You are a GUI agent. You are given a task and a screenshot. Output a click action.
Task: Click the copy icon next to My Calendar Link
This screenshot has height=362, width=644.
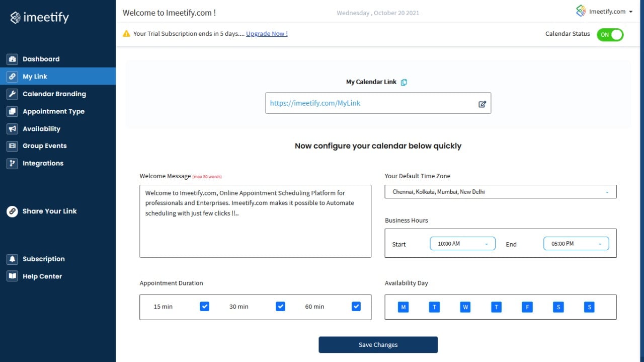(x=404, y=82)
